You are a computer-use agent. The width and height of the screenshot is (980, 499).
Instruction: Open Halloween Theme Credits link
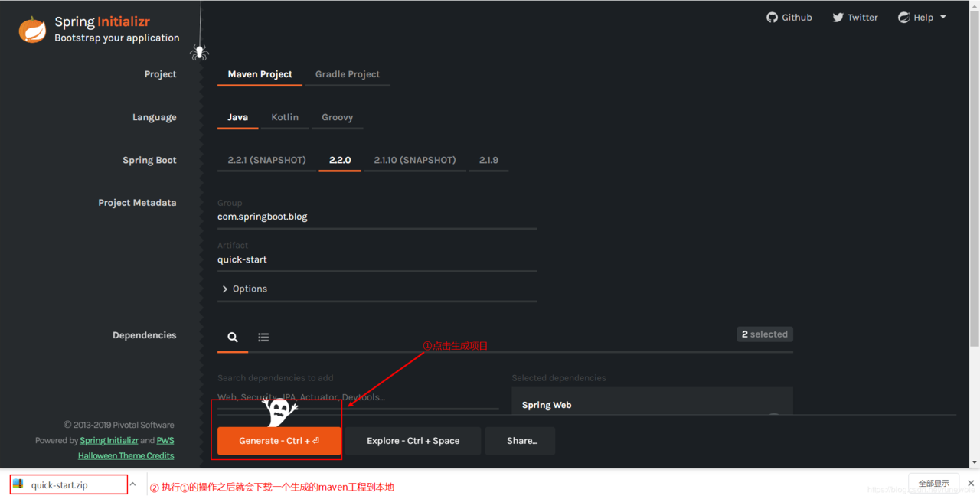point(126,455)
